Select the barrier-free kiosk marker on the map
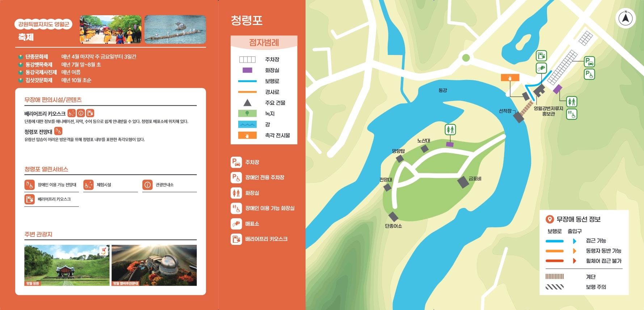The image size is (644, 310). pyautogui.click(x=541, y=56)
